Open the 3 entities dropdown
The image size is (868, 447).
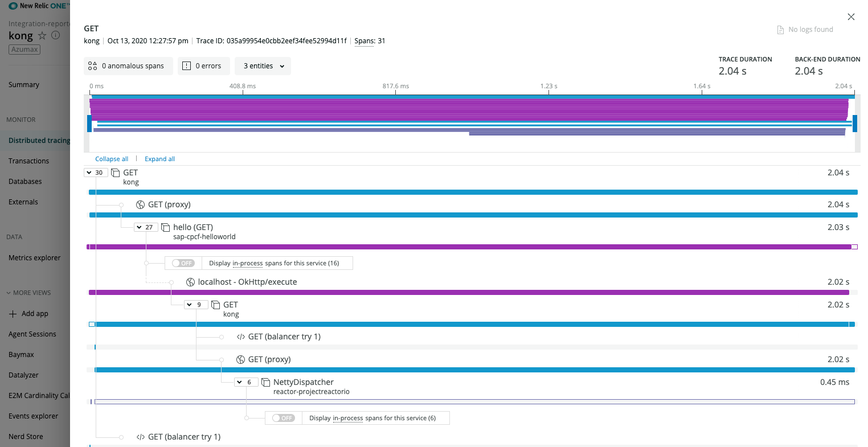click(x=263, y=66)
